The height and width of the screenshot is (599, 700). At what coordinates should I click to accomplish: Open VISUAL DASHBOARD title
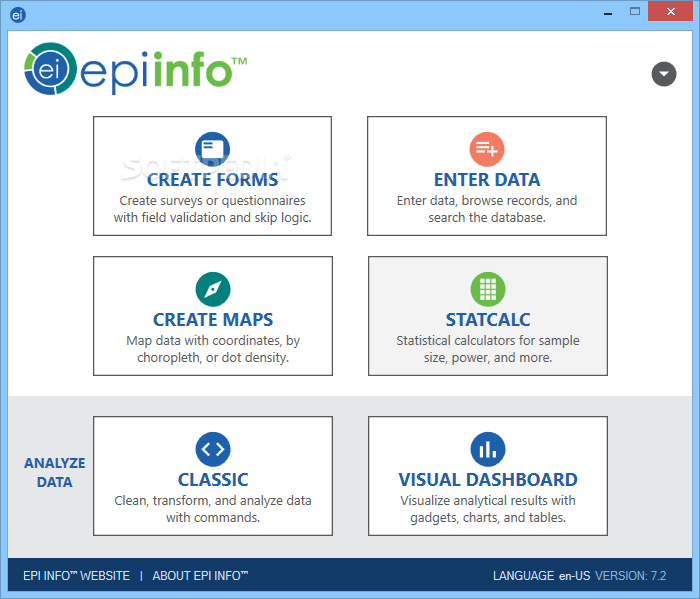[488, 480]
